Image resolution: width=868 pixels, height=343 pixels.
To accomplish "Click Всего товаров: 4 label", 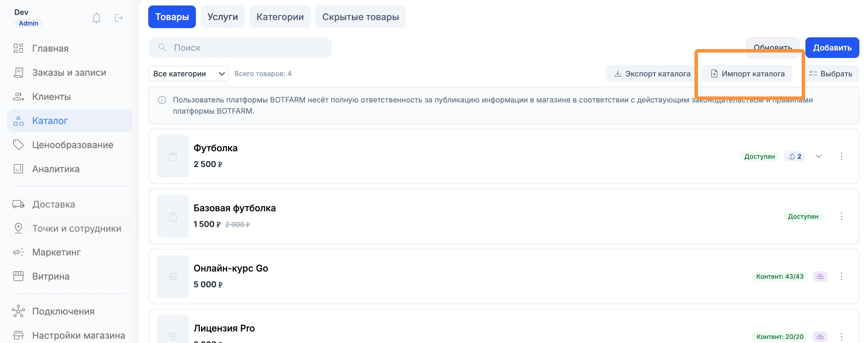I will click(263, 73).
